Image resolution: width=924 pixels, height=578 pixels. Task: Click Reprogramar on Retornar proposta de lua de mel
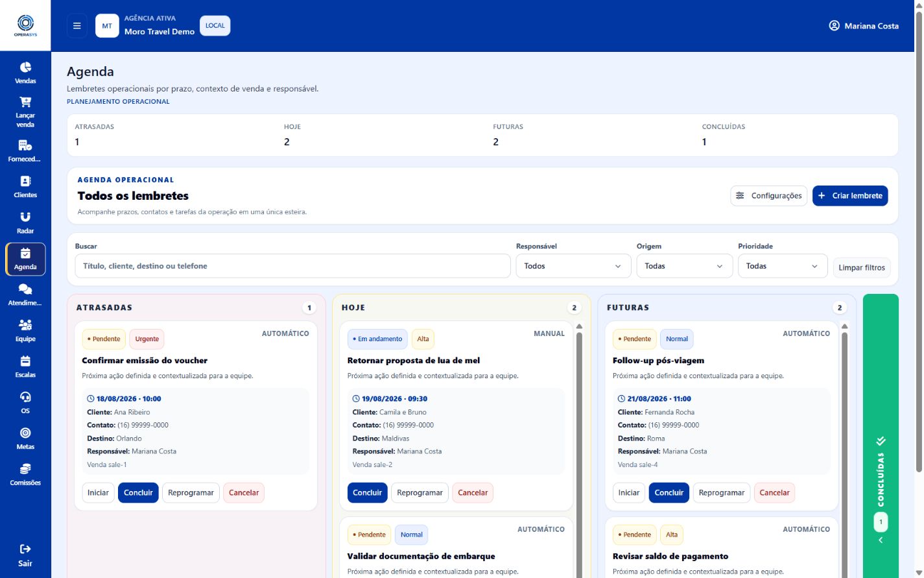(x=420, y=493)
